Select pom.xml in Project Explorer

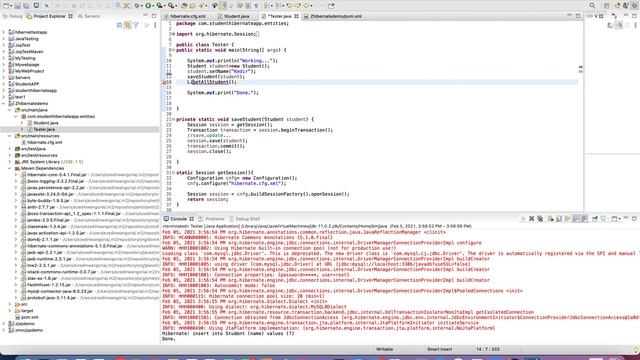(x=29, y=317)
